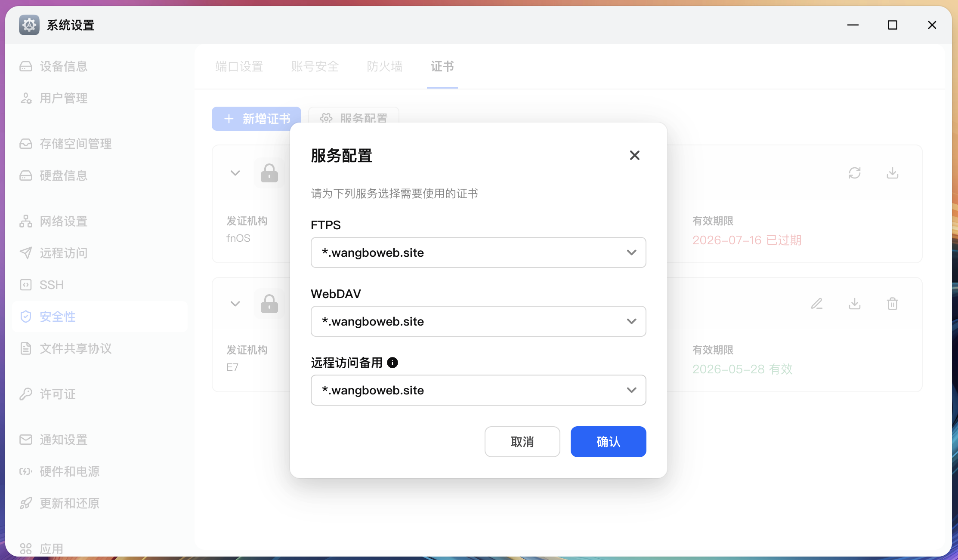Screen dimensions: 958x560
Task: Open the 远程访问备用 certificate dropdown
Action: click(x=478, y=390)
